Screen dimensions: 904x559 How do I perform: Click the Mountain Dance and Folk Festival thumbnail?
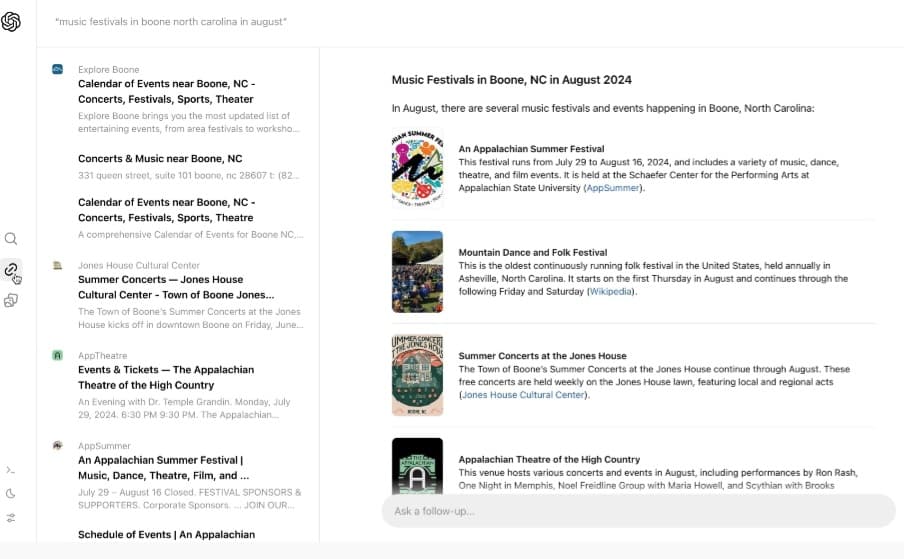point(417,271)
